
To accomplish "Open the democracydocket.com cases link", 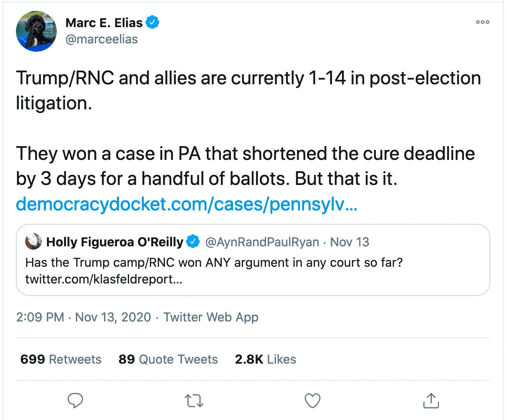I will pos(186,204).
